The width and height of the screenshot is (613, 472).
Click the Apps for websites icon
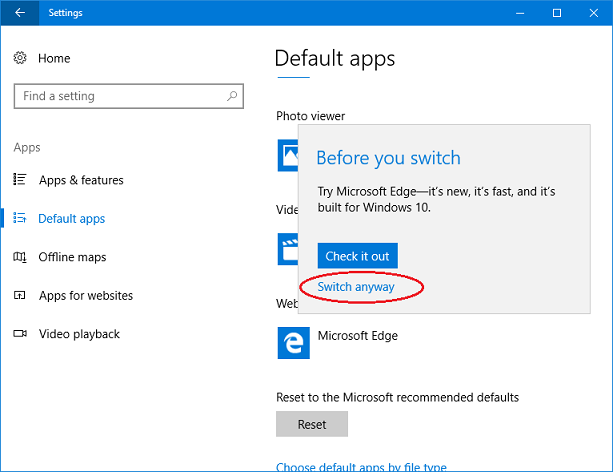coord(20,296)
